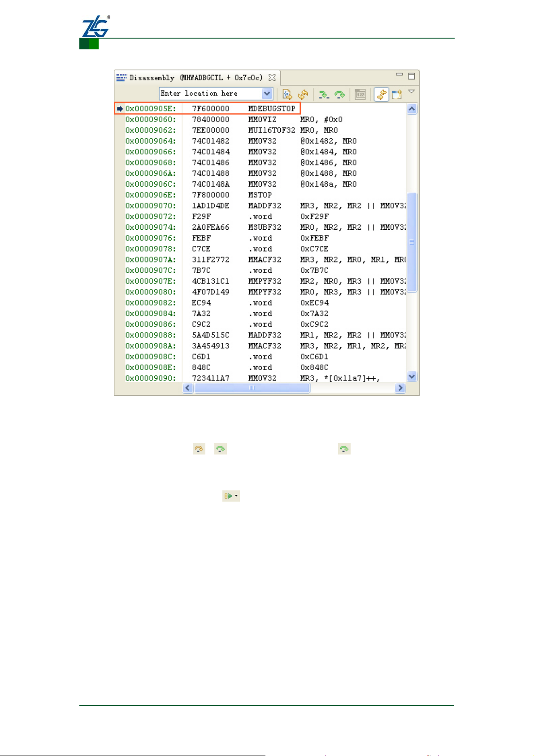Click opcode 311F2772
Image resolution: width=534 pixels, height=756 pixels.
pos(211,259)
